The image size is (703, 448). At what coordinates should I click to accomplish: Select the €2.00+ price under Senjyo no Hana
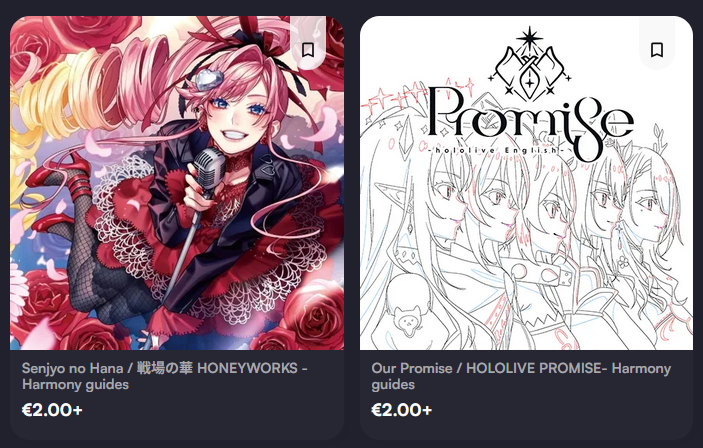[52, 410]
